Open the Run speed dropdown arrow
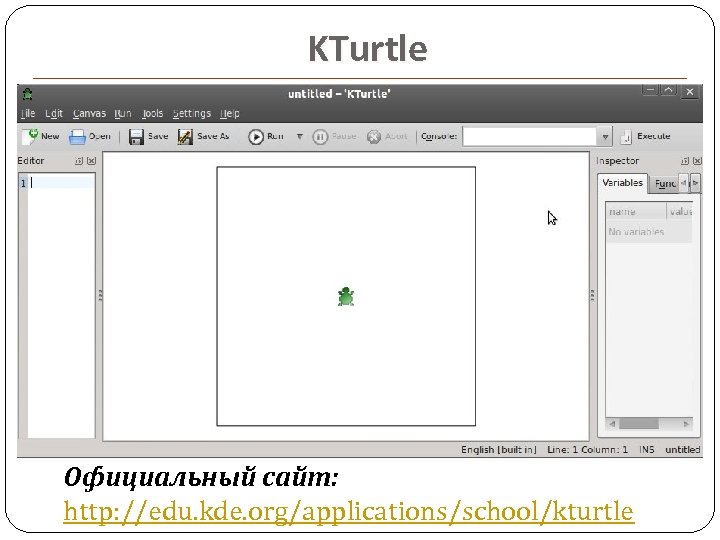 [299, 136]
